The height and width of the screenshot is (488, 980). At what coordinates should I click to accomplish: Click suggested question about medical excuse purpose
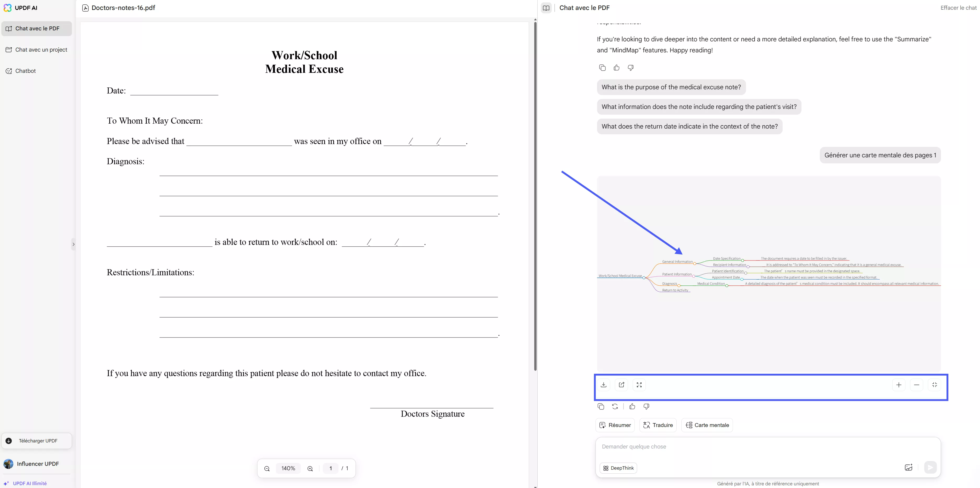coord(671,87)
